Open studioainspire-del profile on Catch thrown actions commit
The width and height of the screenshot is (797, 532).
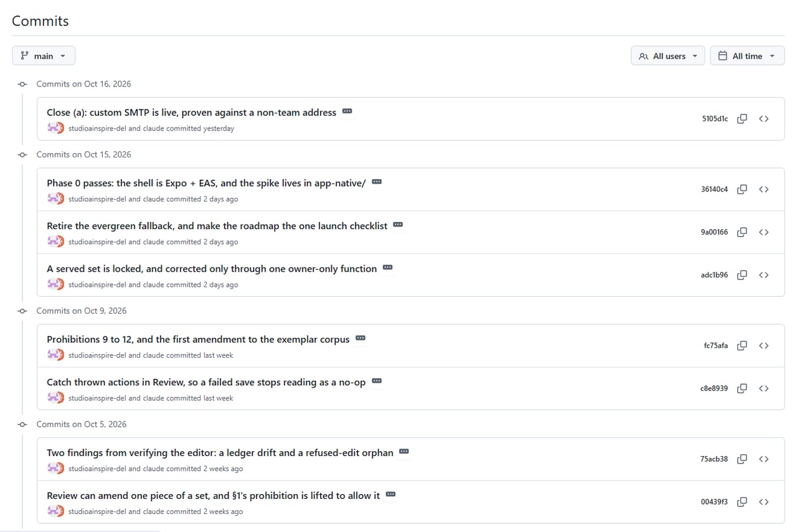click(97, 398)
